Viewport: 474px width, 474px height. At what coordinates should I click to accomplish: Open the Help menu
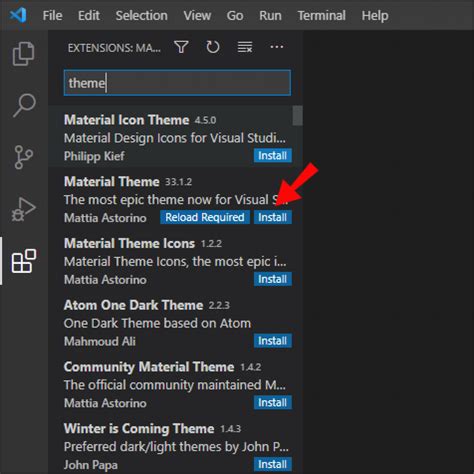pyautogui.click(x=375, y=15)
